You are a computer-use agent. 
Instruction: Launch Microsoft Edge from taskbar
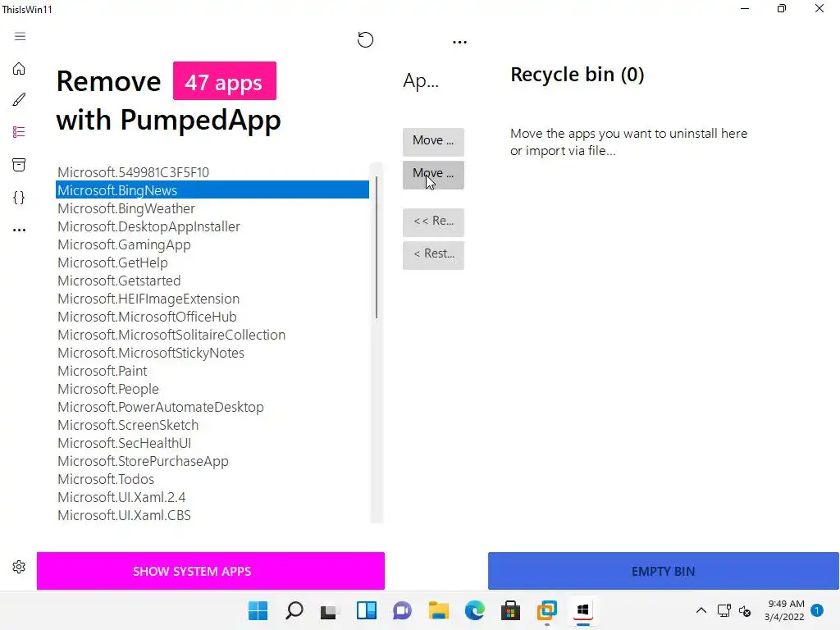475,610
